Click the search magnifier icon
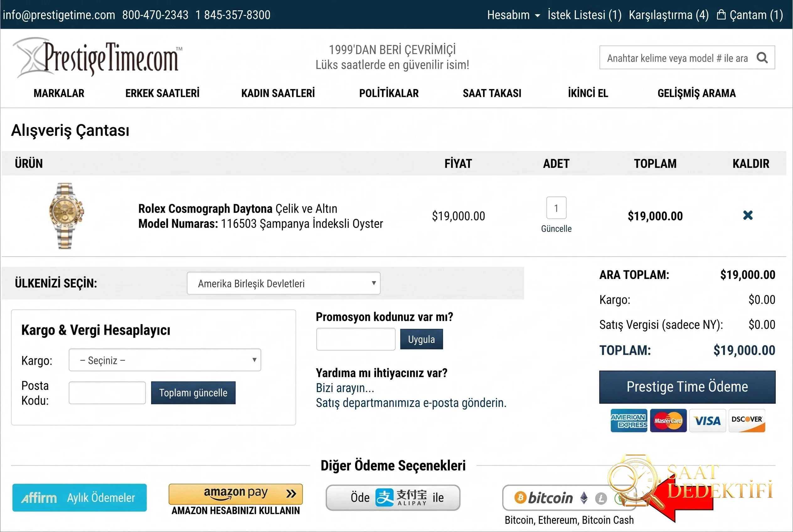Image resolution: width=793 pixels, height=532 pixels. tap(762, 58)
